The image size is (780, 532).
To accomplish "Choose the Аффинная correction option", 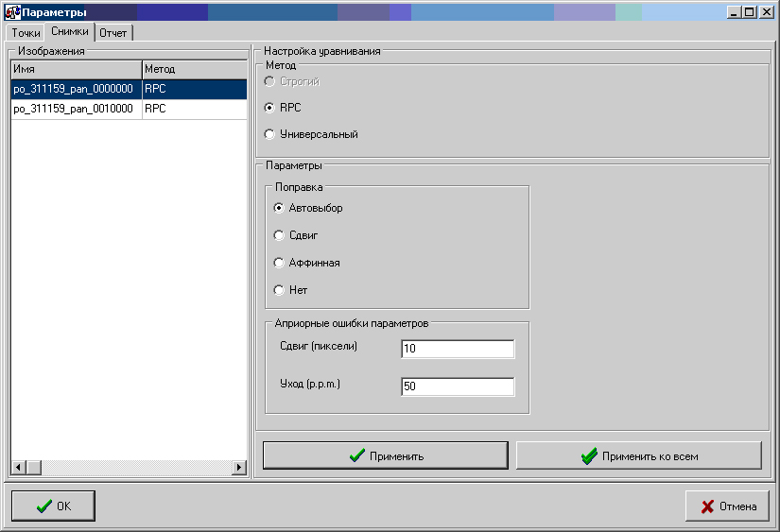I will tap(279, 263).
